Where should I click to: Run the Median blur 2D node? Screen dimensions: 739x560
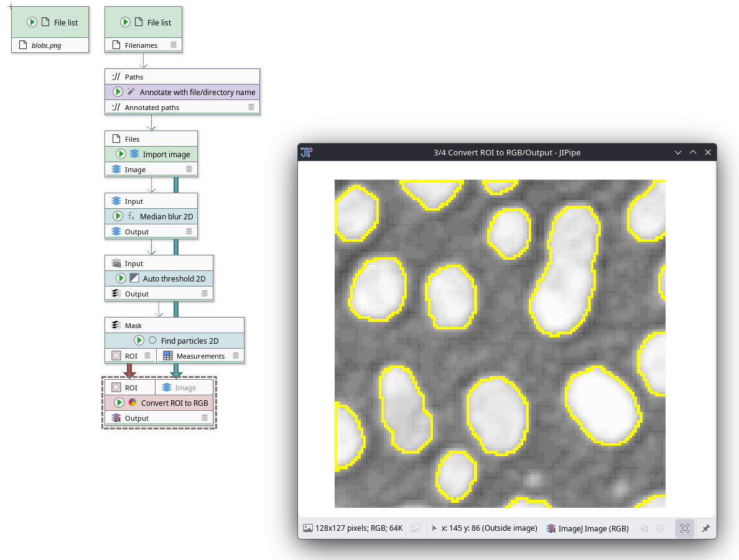click(118, 216)
